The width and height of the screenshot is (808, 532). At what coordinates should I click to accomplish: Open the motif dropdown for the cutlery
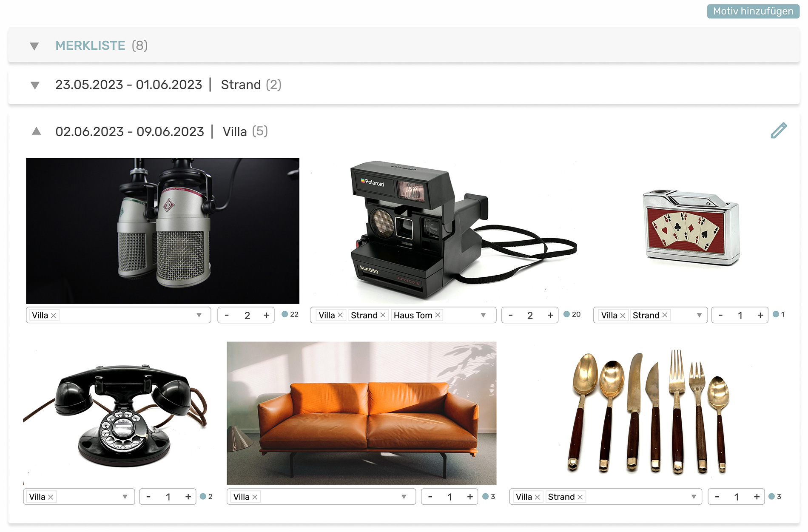tap(694, 497)
